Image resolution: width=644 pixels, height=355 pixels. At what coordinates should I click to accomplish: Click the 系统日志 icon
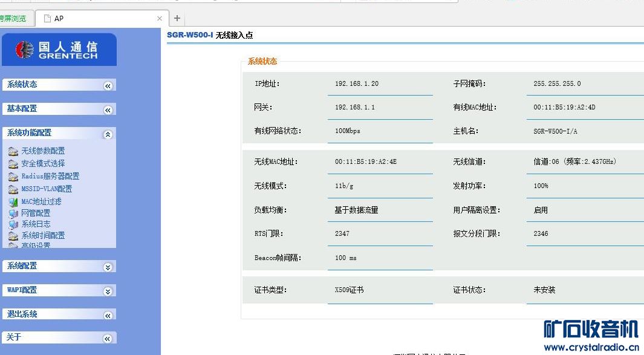click(x=13, y=224)
